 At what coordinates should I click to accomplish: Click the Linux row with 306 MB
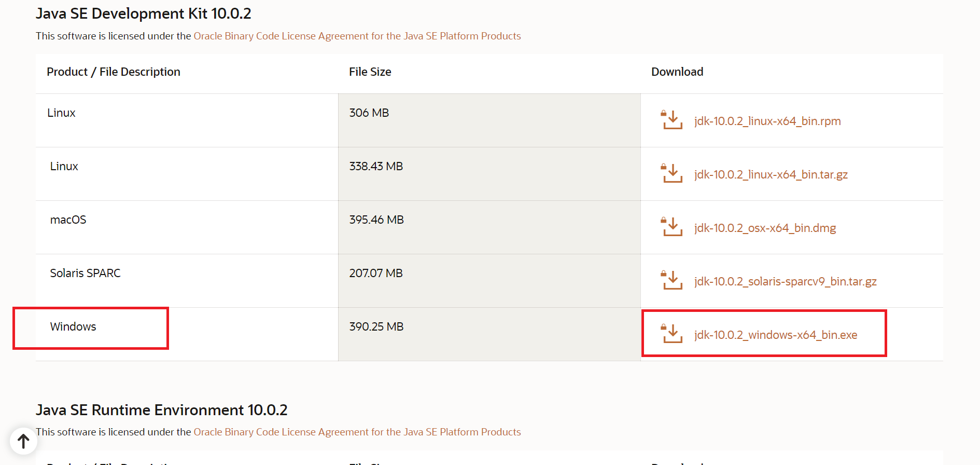pos(489,120)
